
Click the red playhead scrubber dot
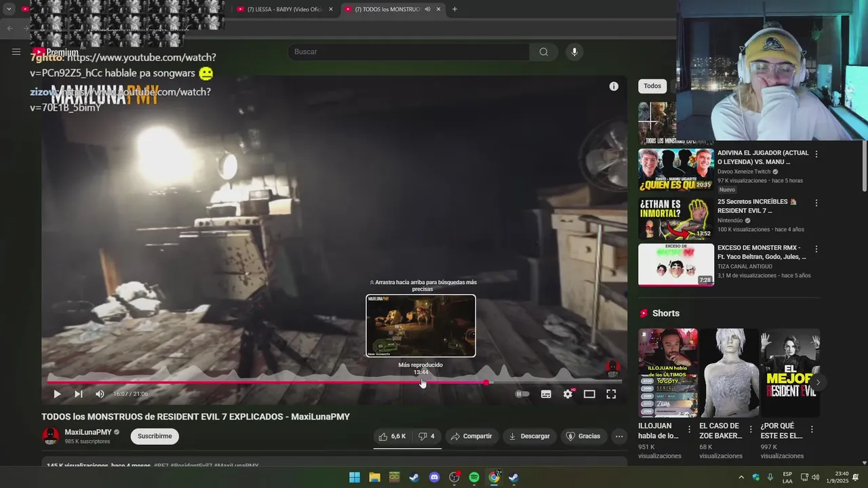click(x=486, y=383)
